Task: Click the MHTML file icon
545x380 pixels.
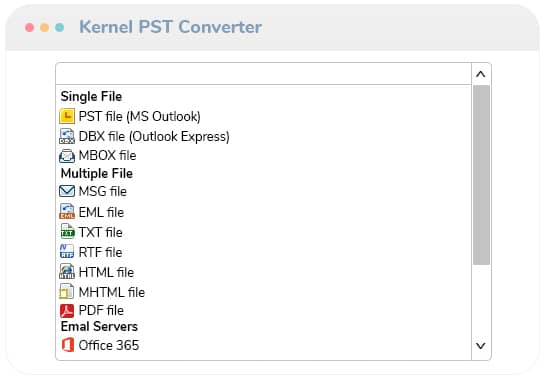Action: [66, 291]
